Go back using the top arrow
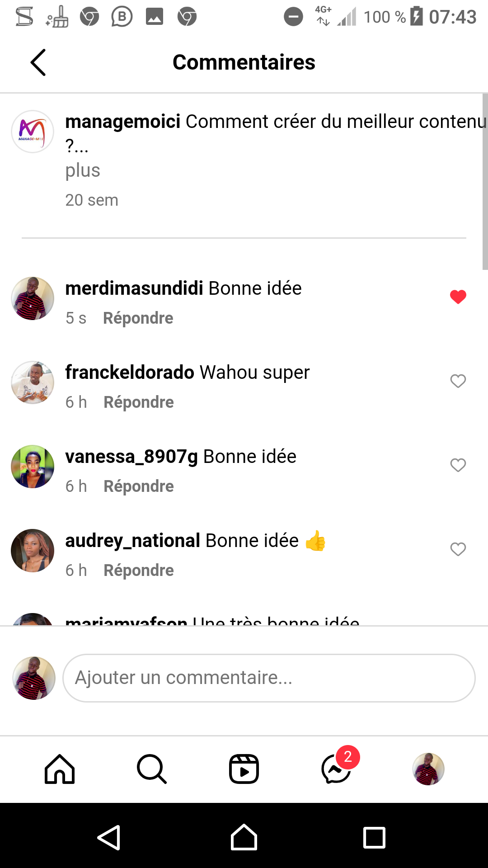Image resolution: width=488 pixels, height=868 pixels. point(38,62)
